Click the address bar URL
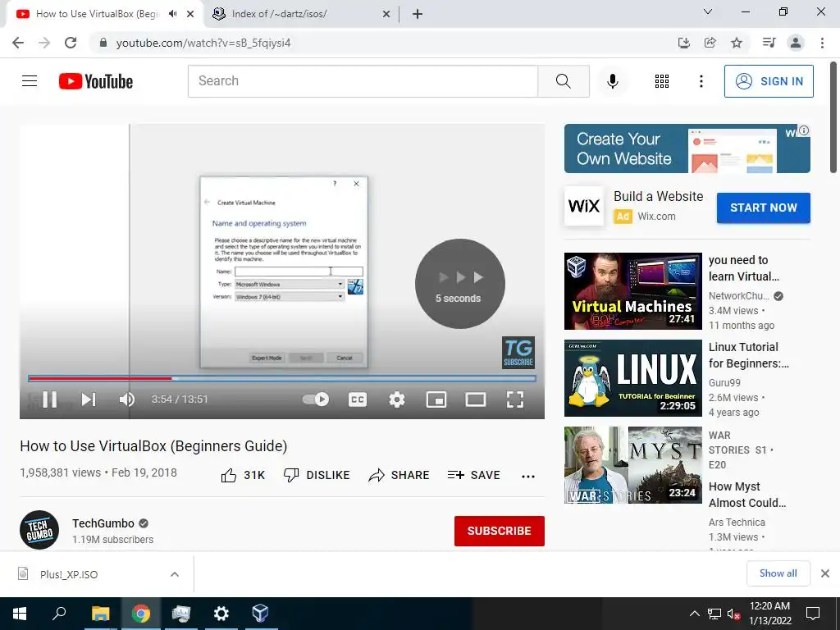The width and height of the screenshot is (840, 630). (203, 43)
